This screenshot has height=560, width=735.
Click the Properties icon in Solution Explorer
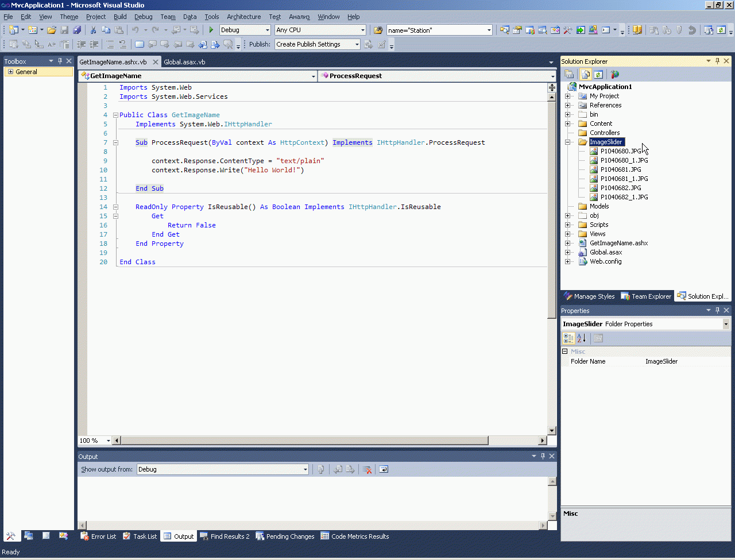(x=569, y=74)
